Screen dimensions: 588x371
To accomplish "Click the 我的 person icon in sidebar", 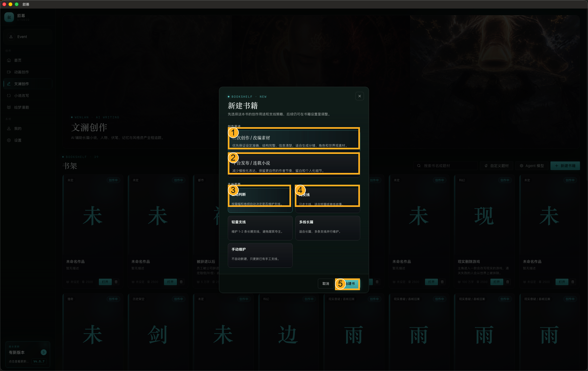I will tap(9, 128).
